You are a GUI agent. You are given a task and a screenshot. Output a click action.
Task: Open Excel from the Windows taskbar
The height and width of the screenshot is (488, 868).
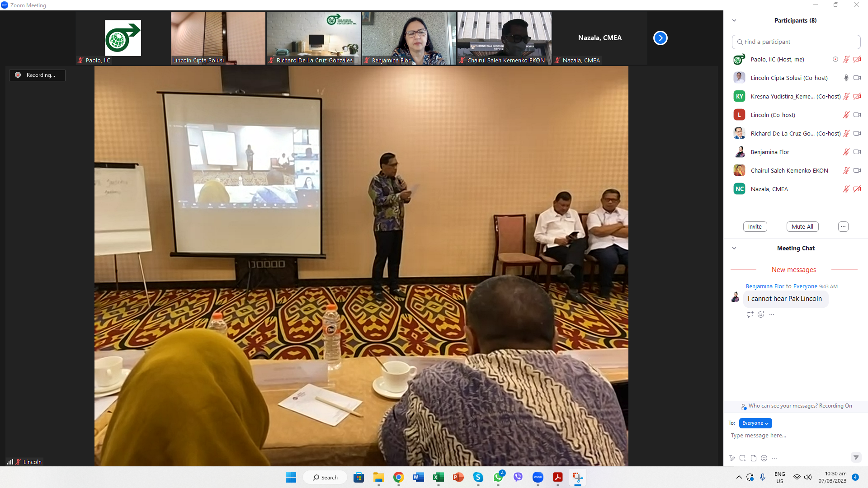[x=438, y=477]
